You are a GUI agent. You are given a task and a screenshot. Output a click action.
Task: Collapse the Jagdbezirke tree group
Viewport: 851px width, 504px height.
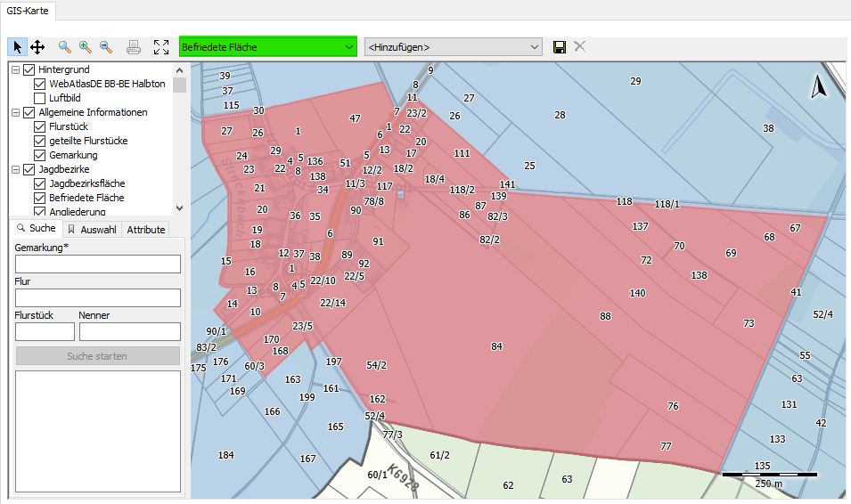(x=16, y=169)
